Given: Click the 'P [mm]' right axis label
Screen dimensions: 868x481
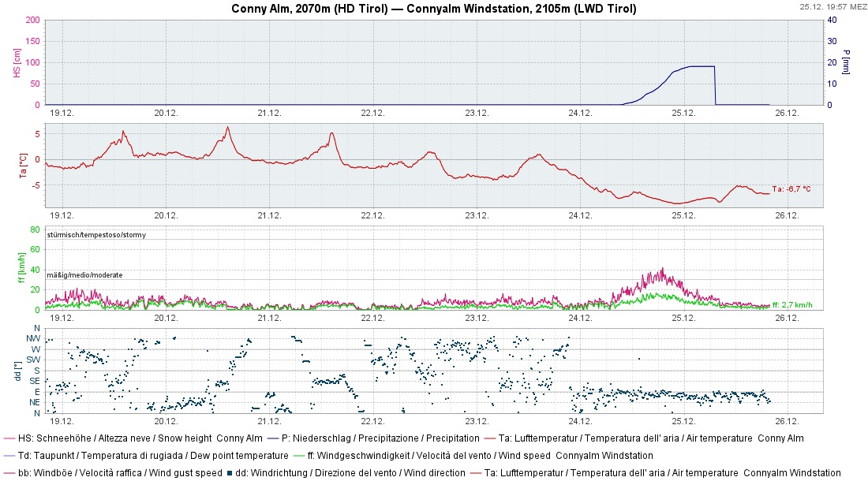Looking at the screenshot, I should 846,62.
